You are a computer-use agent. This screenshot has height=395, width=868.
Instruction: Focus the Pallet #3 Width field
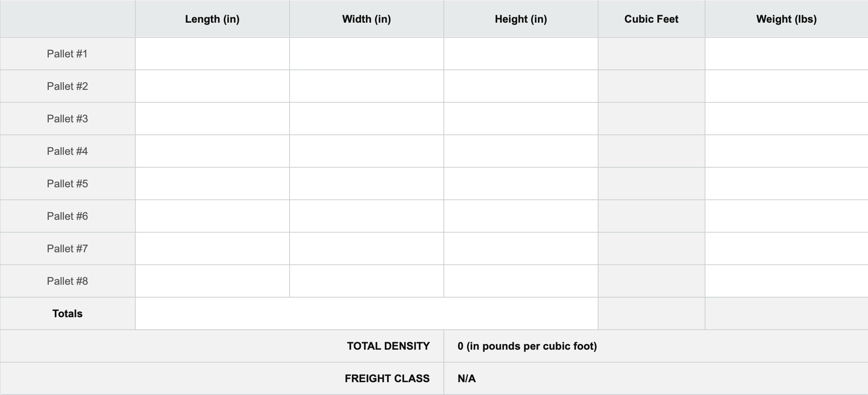point(366,119)
